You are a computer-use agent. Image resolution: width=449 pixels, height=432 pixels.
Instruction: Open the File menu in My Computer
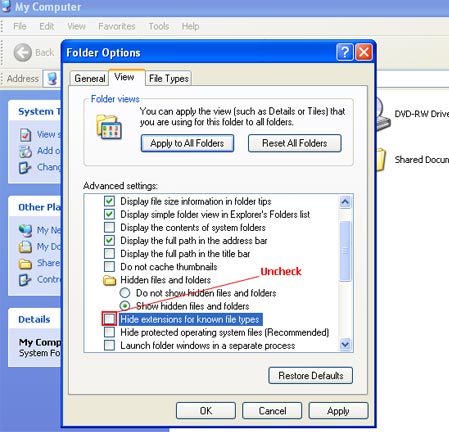pos(20,26)
